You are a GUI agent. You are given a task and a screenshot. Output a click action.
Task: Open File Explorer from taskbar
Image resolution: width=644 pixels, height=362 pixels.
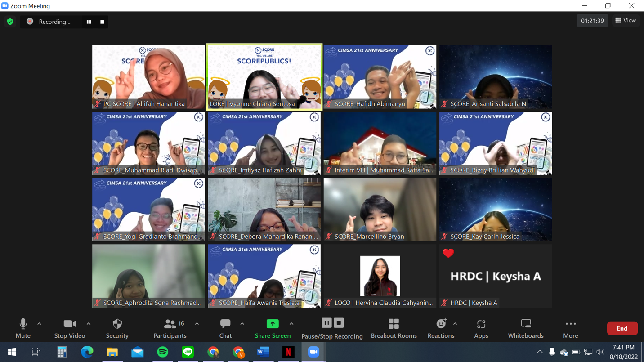click(x=112, y=352)
